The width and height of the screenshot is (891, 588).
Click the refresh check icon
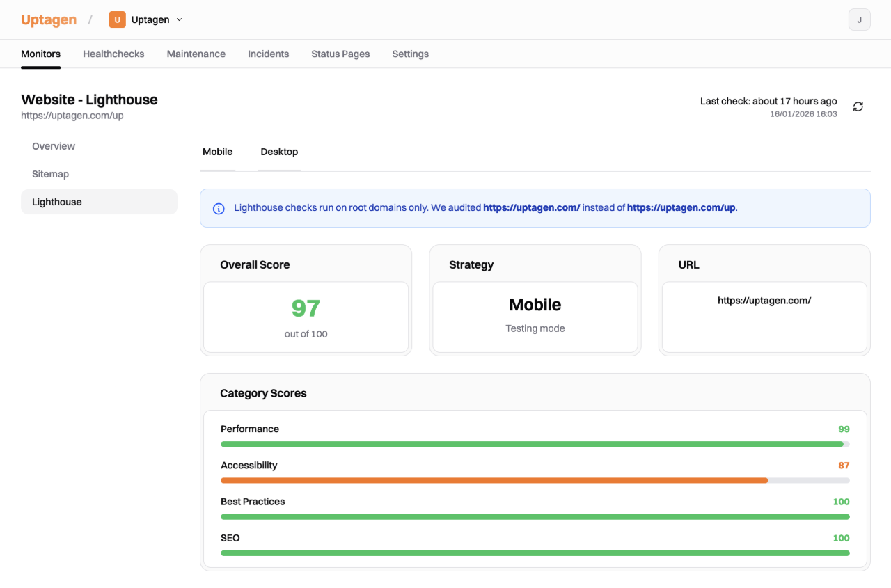(858, 106)
